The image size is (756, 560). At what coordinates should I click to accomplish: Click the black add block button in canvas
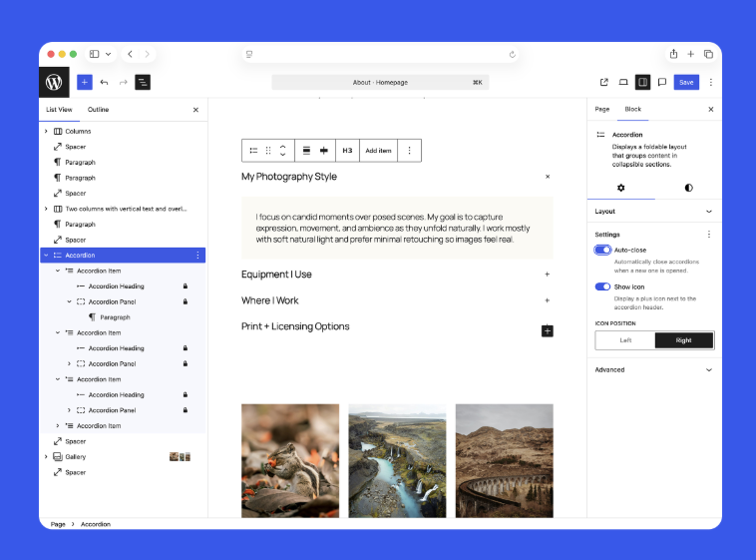point(547,330)
